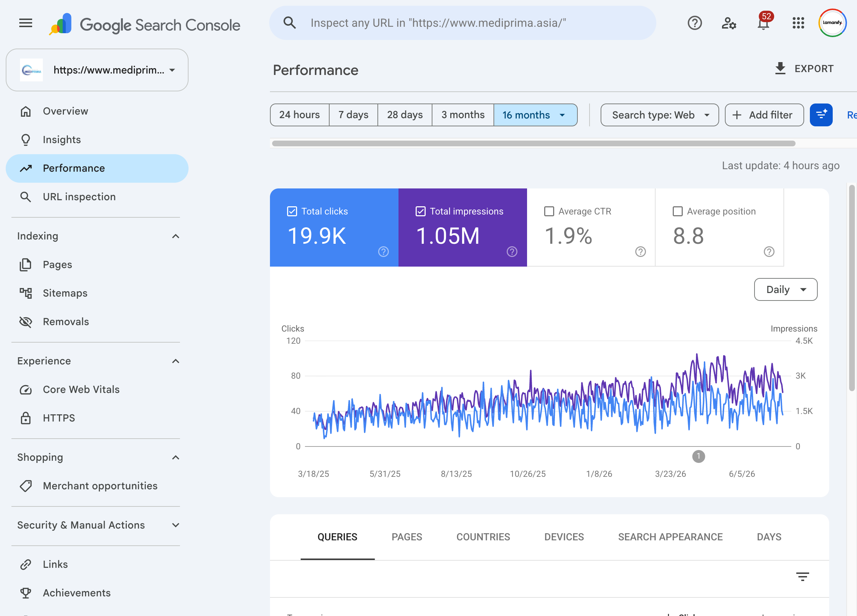Click the Total clicks help icon
Screen dimensions: 857x616
click(384, 252)
